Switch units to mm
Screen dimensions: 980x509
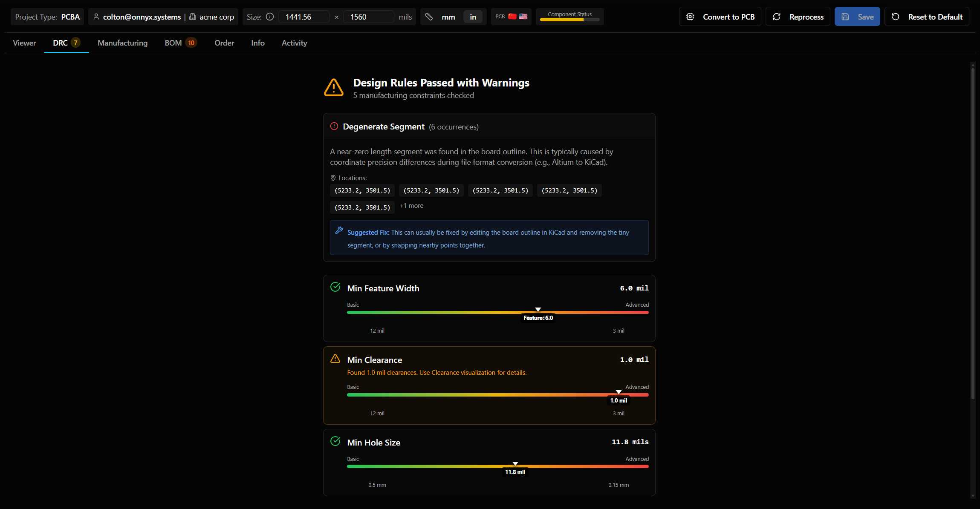tap(448, 17)
